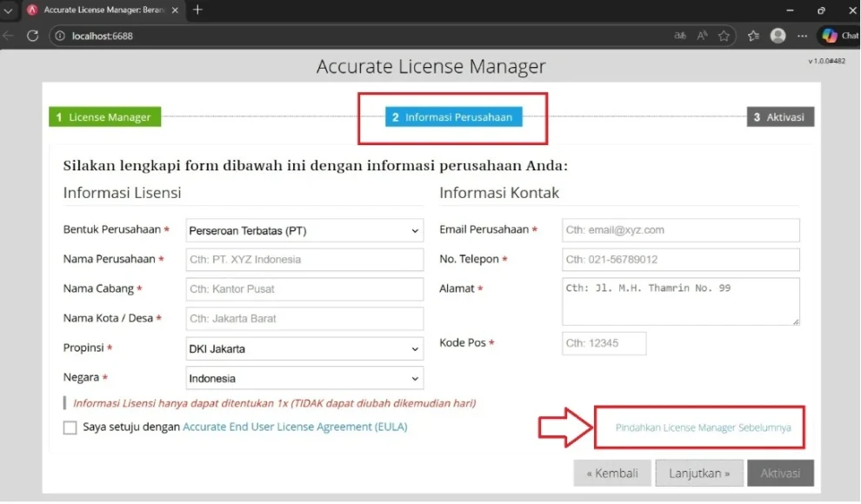Click the version text v1.0.0#482
The width and height of the screenshot is (861, 504).
coord(826,61)
